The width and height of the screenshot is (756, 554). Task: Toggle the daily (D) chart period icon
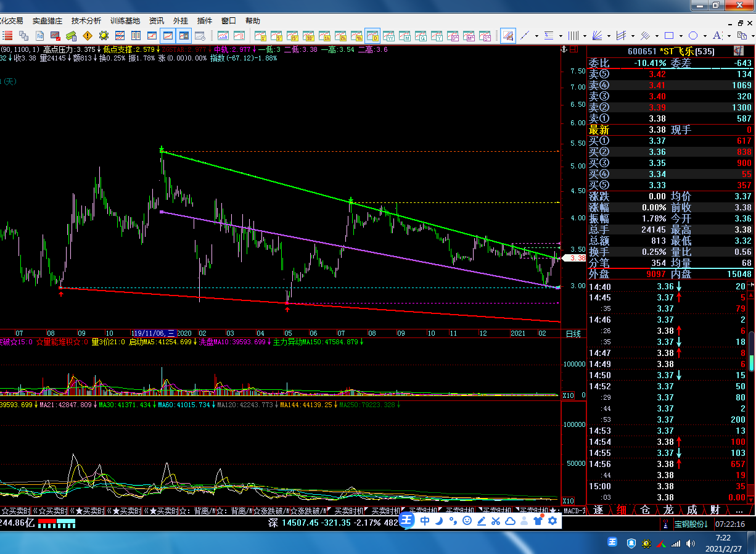click(372, 35)
